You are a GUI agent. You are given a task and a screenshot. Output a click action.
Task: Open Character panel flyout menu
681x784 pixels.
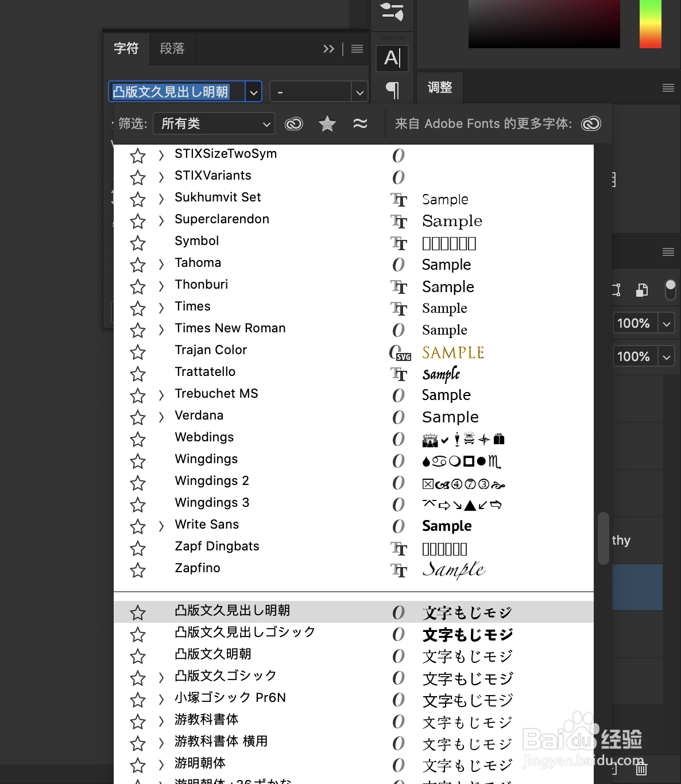(357, 49)
